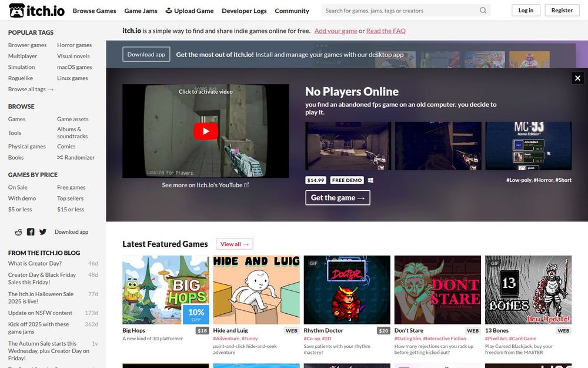Open 13 Bones thumbnail
This screenshot has height=368, width=588.
529,290
